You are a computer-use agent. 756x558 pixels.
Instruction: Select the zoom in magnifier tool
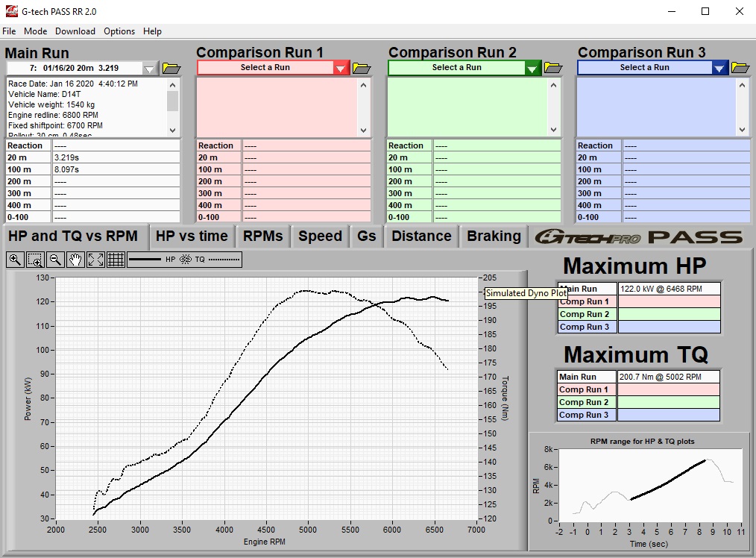[15, 260]
